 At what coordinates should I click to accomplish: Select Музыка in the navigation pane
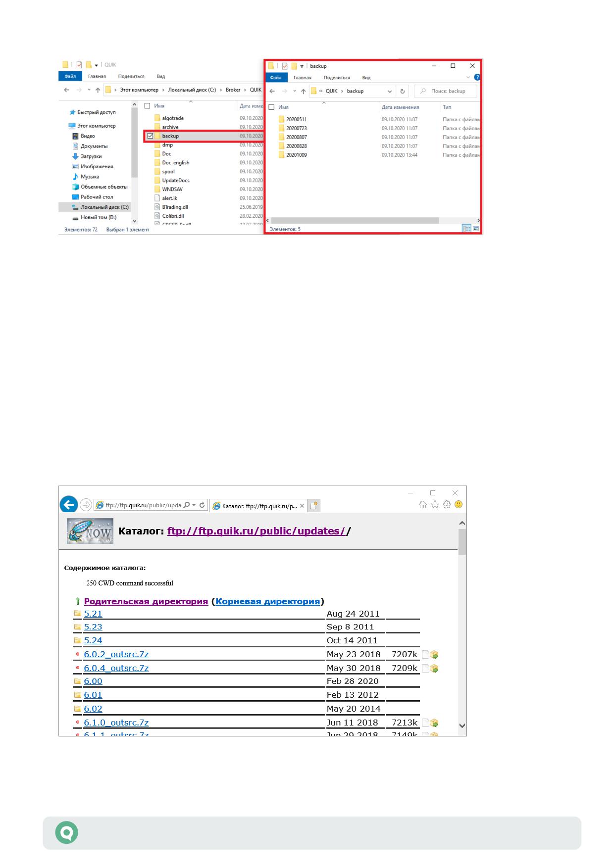click(x=90, y=176)
